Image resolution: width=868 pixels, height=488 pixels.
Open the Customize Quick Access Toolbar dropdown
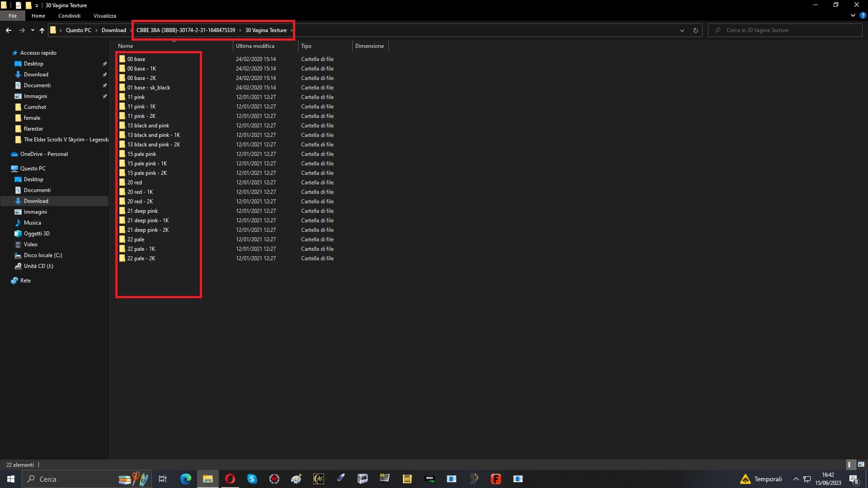[x=37, y=5]
